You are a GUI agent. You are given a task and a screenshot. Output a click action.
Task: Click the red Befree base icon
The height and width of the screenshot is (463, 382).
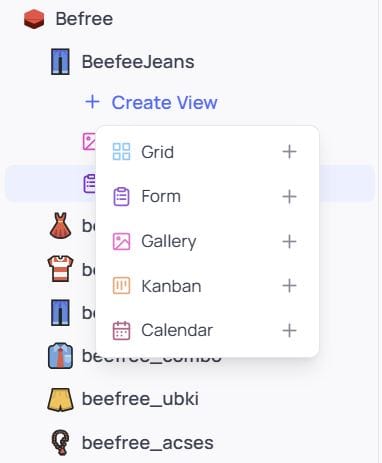pos(34,19)
